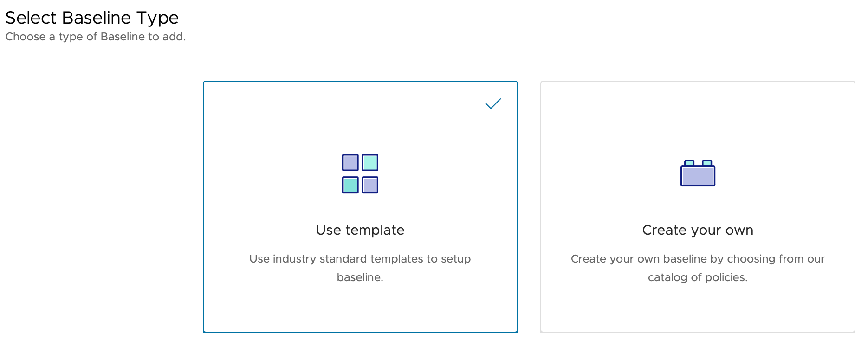Click the bottom-right purple square in the grid icon
The image size is (868, 347).
(370, 185)
